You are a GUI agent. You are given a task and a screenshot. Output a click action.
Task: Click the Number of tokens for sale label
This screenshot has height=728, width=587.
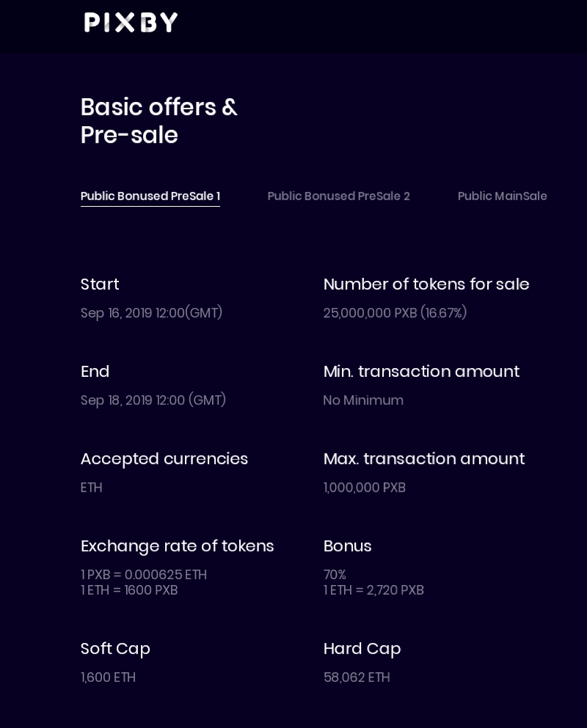coord(426,284)
